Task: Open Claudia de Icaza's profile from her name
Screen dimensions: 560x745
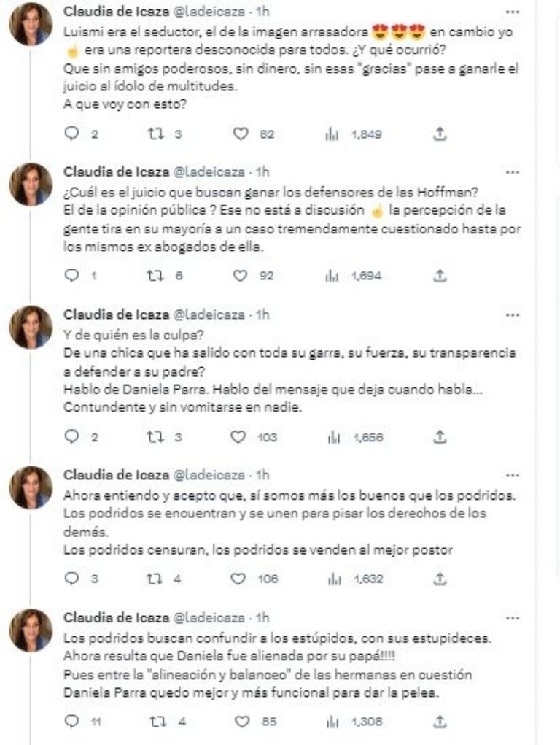Action: [x=111, y=11]
